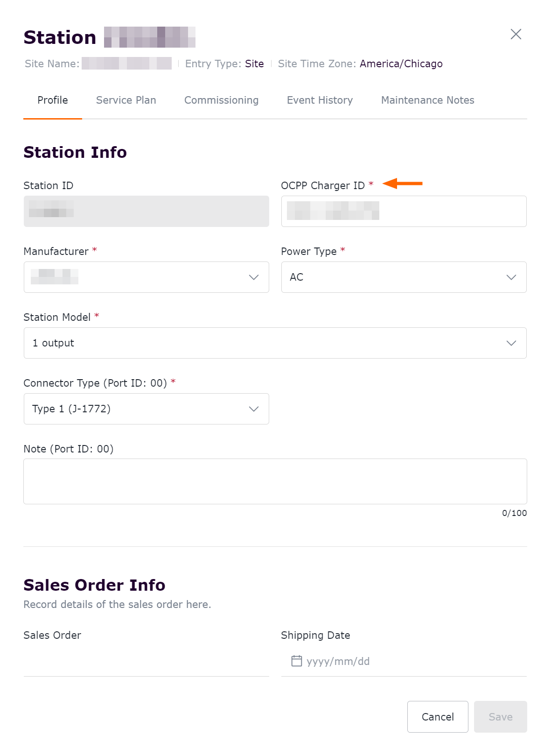
Task: Click the chevron arrow in Station Model
Action: point(511,343)
